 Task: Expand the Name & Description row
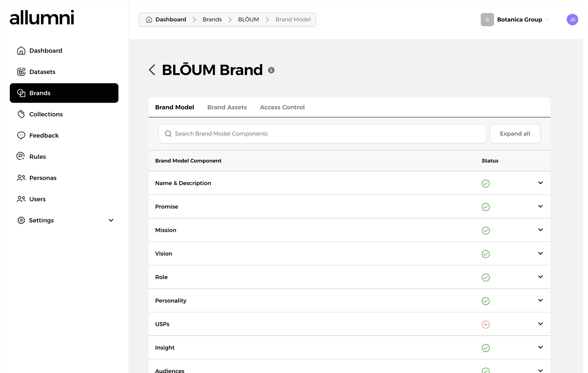click(540, 183)
